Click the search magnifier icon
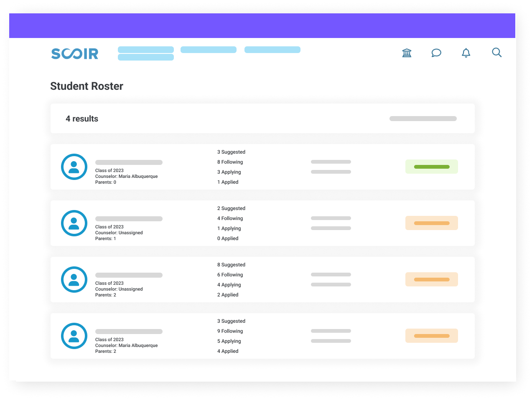Viewport: 532px width, 400px height. point(496,53)
